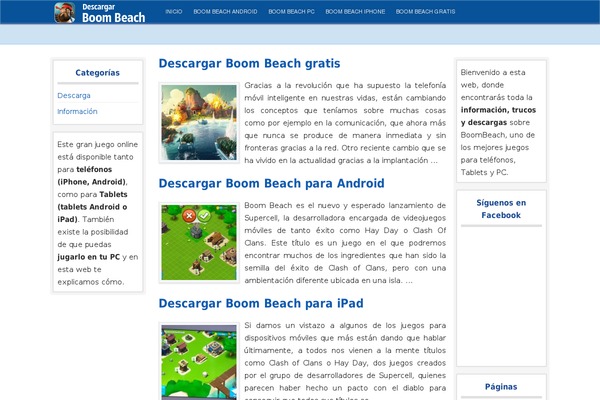
Task: Open article Descargar Boom Beach para iPad
Action: 261,304
